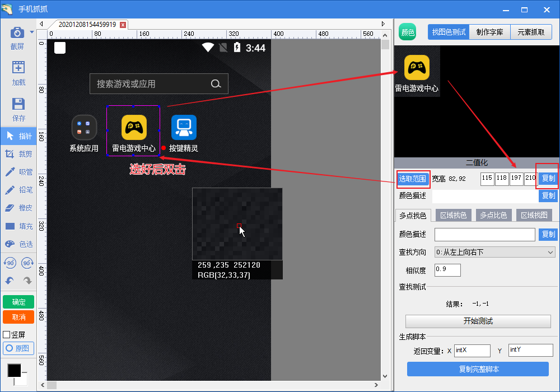Click the 截屏 screenshot camera icon

[x=17, y=32]
